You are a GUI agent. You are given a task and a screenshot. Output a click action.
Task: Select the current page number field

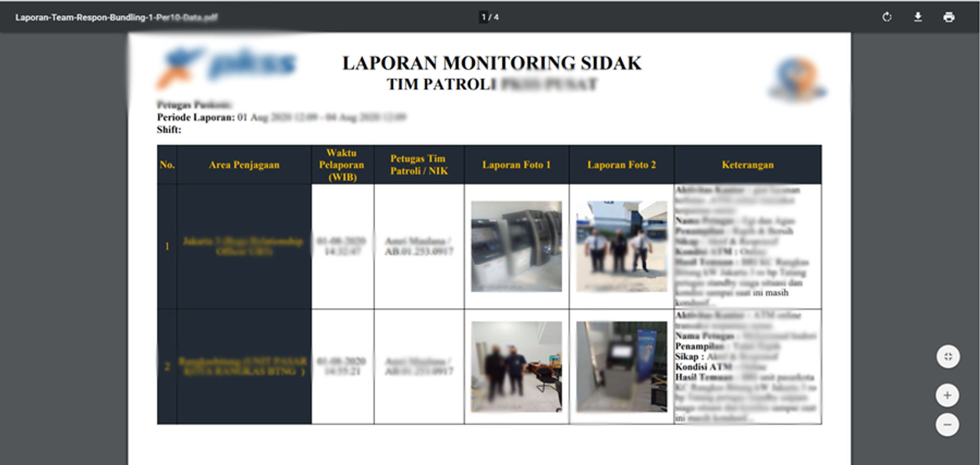484,17
